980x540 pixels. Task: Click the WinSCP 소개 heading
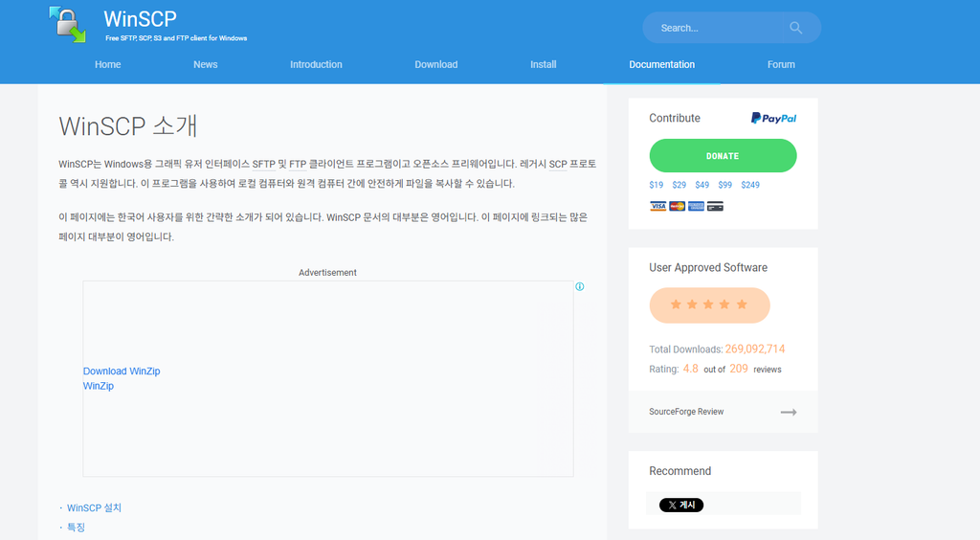click(128, 126)
